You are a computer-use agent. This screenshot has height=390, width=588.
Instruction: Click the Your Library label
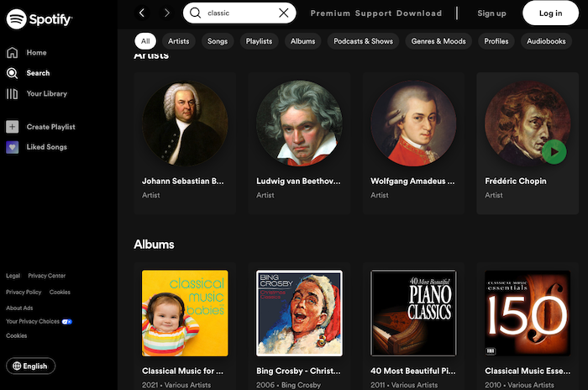pyautogui.click(x=46, y=93)
